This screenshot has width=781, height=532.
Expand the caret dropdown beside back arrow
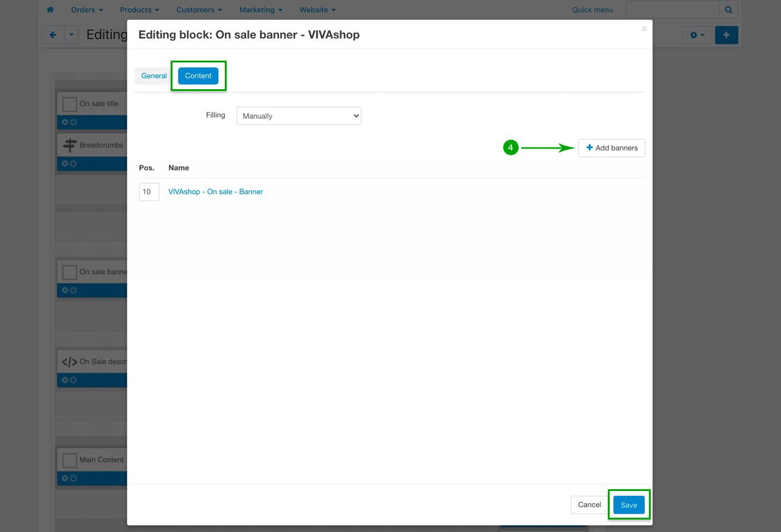(71, 35)
